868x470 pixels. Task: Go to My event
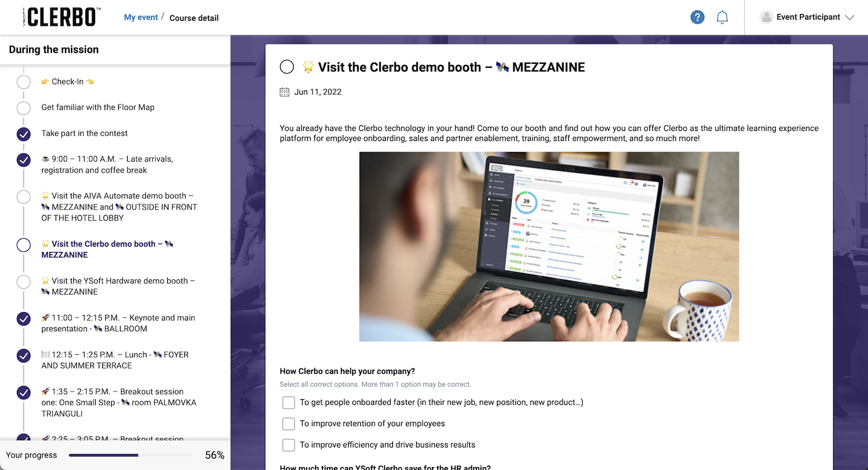pyautogui.click(x=141, y=17)
